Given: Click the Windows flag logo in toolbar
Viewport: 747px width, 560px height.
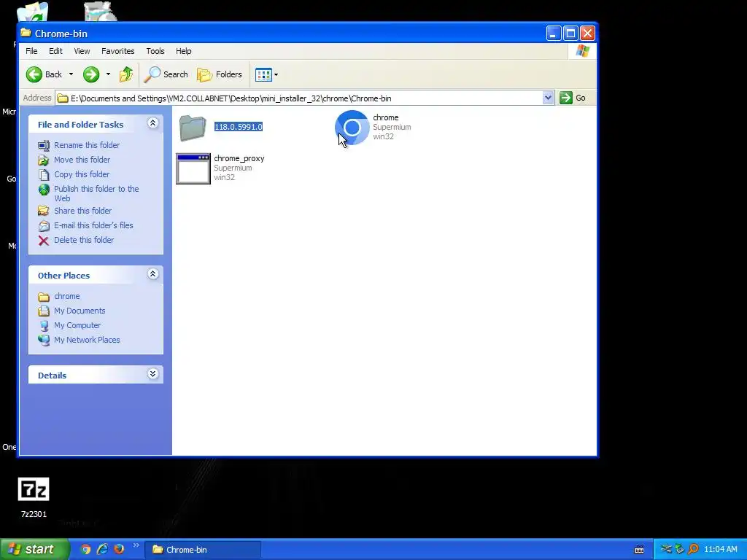Looking at the screenshot, I should [582, 51].
